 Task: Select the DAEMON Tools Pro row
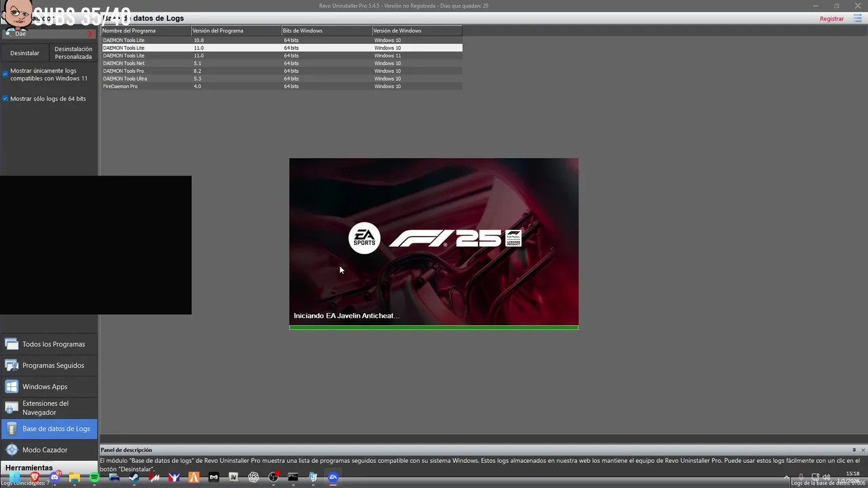tap(282, 71)
